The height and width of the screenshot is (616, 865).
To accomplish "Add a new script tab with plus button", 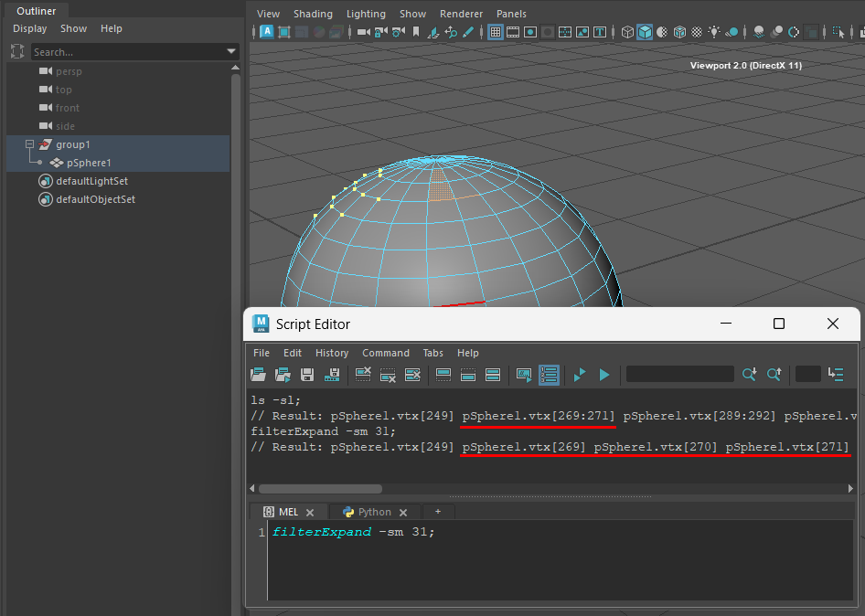I will click(438, 513).
